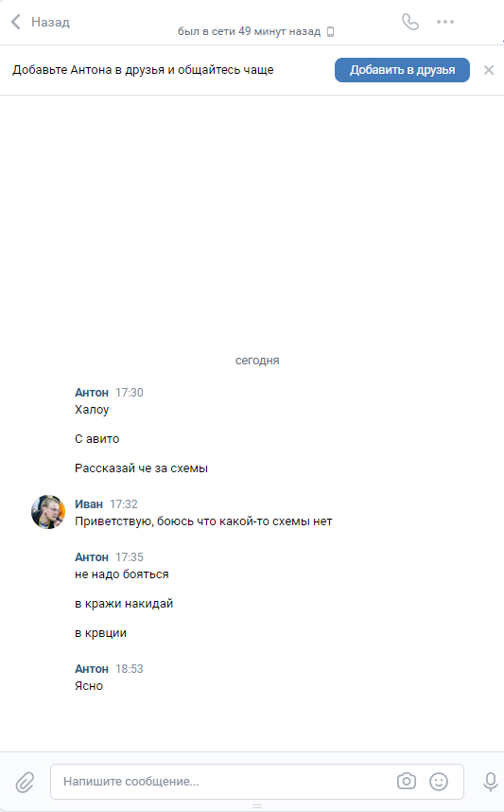Attach a file with paperclip icon
Viewport: 504px width, 812px height.
click(25, 782)
